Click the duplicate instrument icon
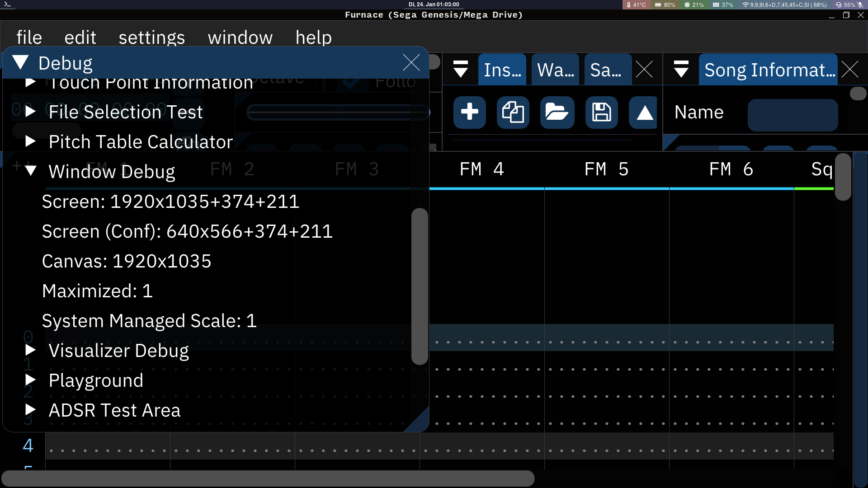868x488 pixels. click(513, 112)
